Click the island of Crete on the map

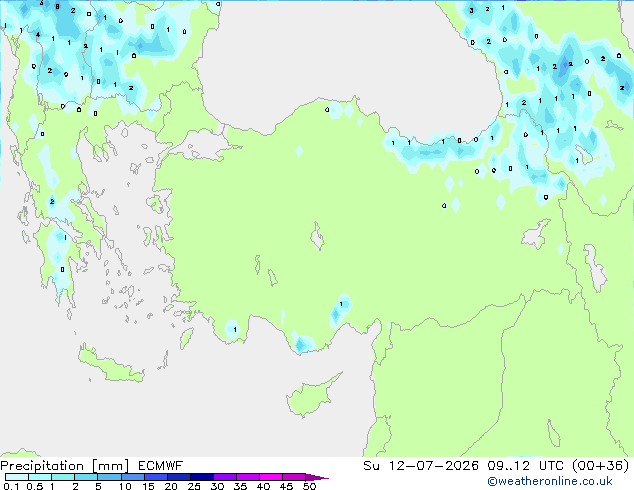[x=110, y=366]
